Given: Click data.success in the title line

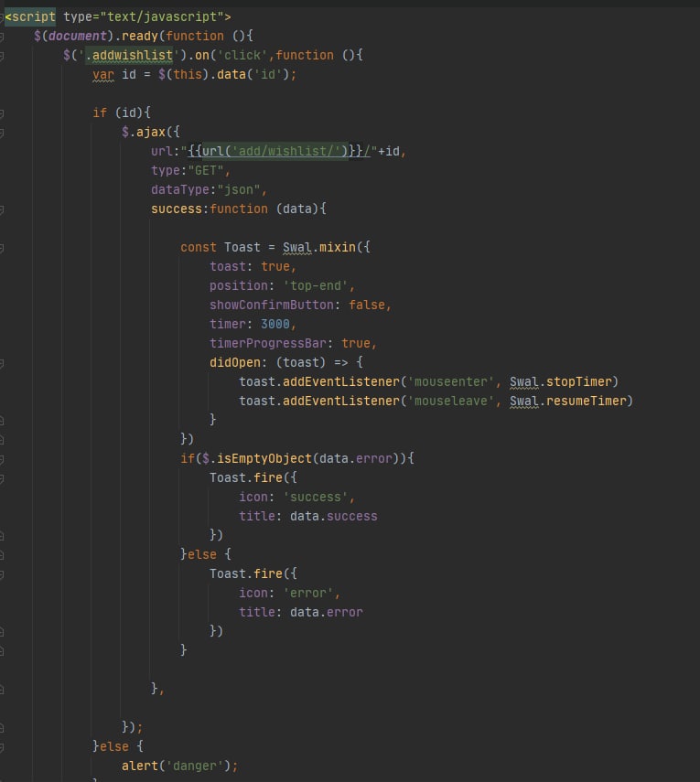Looking at the screenshot, I should (x=334, y=517).
